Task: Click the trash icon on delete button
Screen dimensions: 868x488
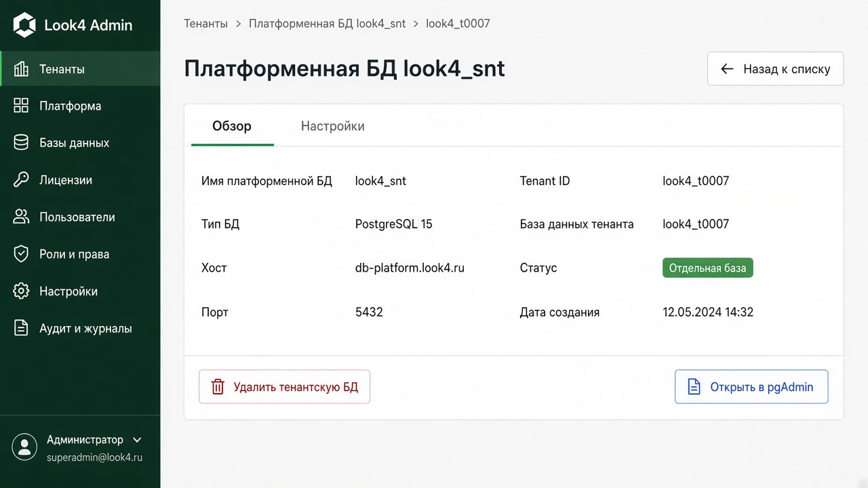Action: tap(218, 387)
